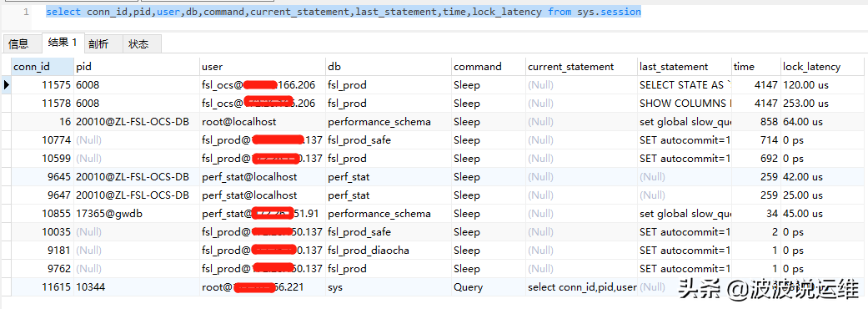This screenshot has width=868, height=309.
Task: Click lock_latency cell 45.00 us
Action: (824, 213)
